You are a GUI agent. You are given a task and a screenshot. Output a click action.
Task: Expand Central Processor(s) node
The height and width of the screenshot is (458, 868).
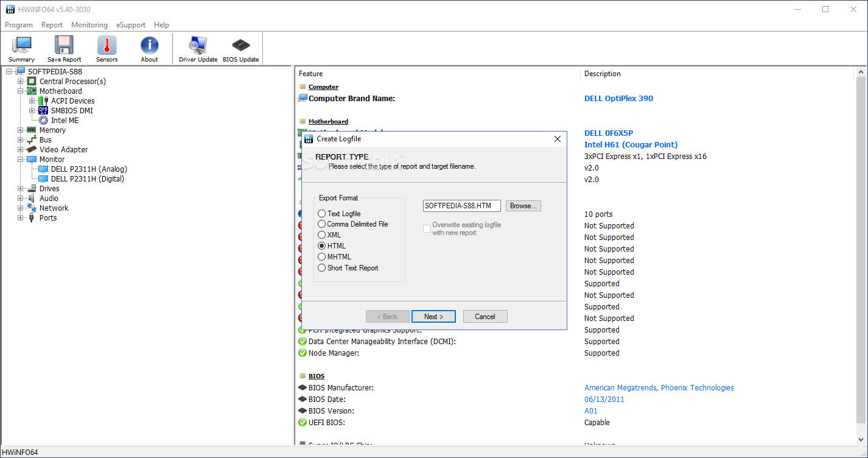21,81
